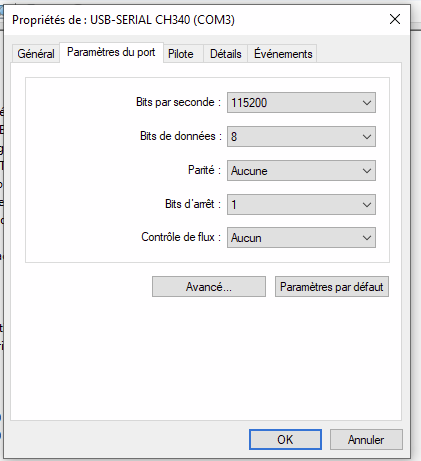Viewport: 421px width, 461px height.
Task: Open the Détails tab
Action: coord(226,54)
